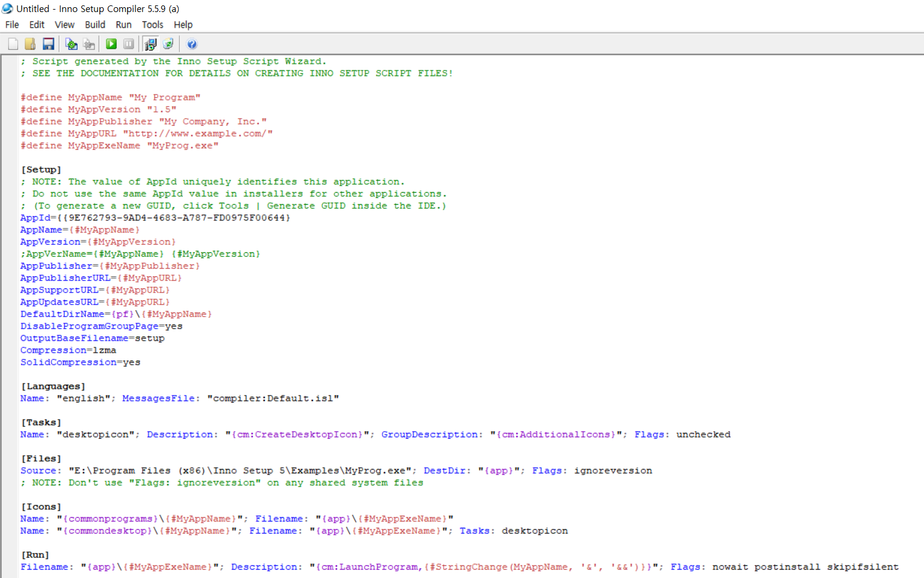Screen dimensions: 924x578
Task: Click the {commonprograms} icon entry line
Action: [237, 519]
